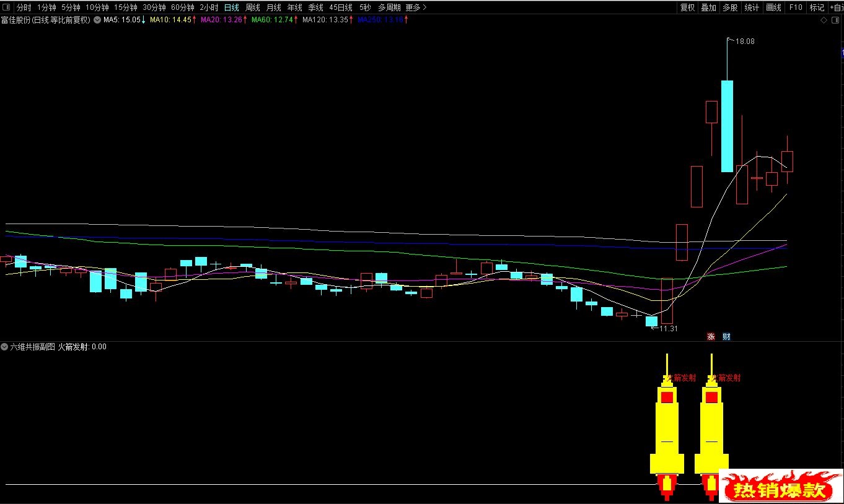
Task: Click the diamond icon at chart top-right
Action: [824, 20]
